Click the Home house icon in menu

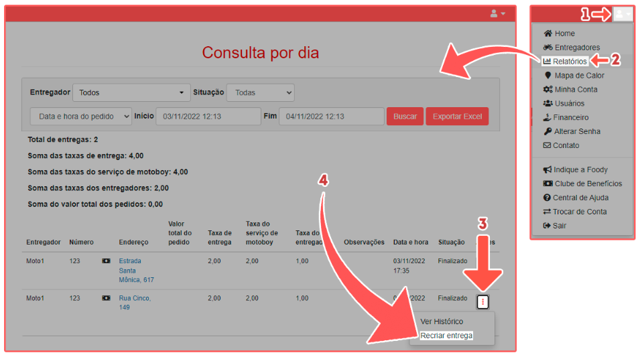click(x=548, y=33)
